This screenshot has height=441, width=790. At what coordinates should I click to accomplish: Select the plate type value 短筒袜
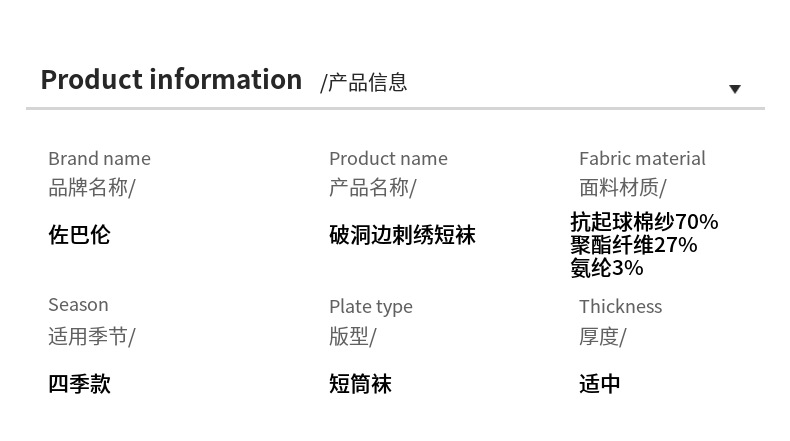360,383
